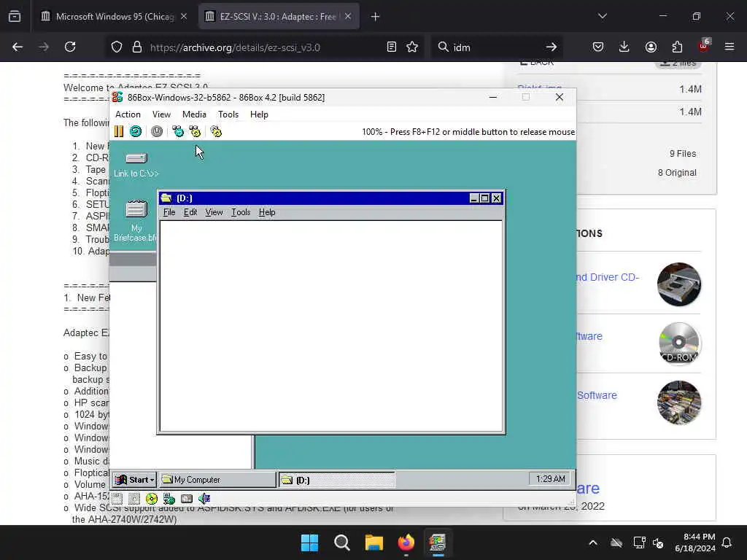Open a new browser tab
Viewport: 747px width, 560px height.
click(375, 17)
